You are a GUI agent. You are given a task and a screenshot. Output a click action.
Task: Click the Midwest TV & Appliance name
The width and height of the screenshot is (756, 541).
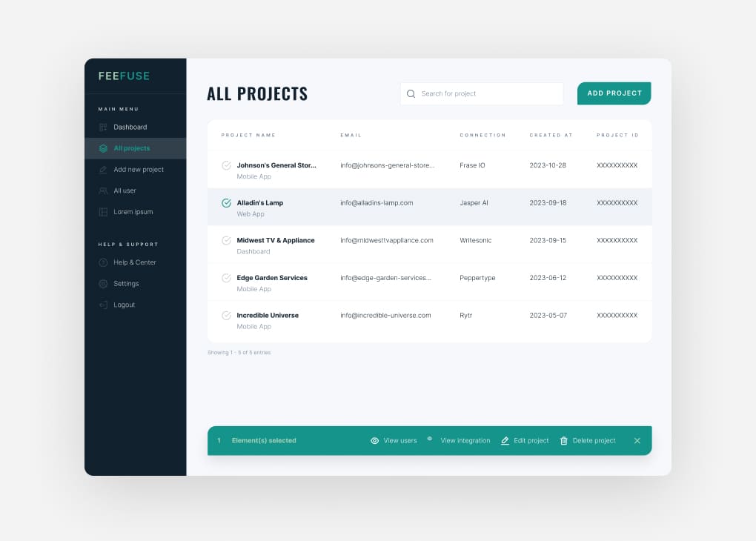(x=275, y=241)
